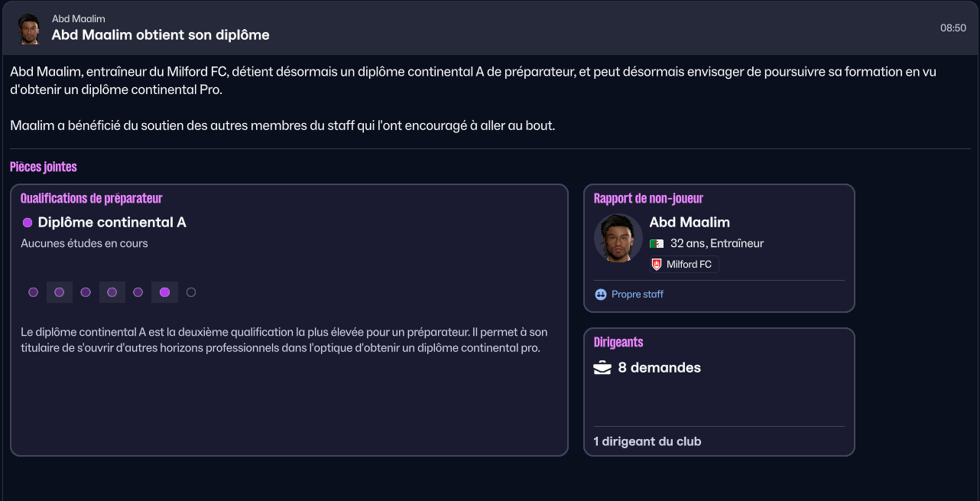The image size is (980, 501).
Task: Open the Milford FC club button
Action: tap(684, 265)
